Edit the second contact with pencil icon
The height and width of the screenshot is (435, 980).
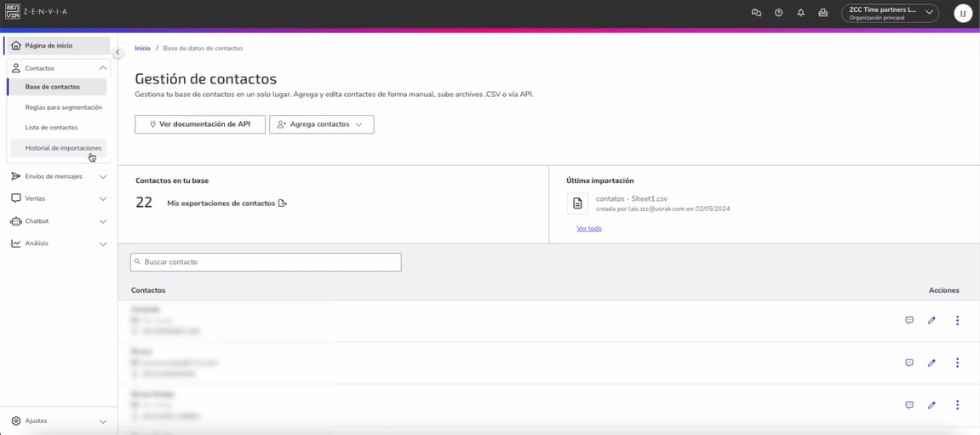click(x=931, y=363)
